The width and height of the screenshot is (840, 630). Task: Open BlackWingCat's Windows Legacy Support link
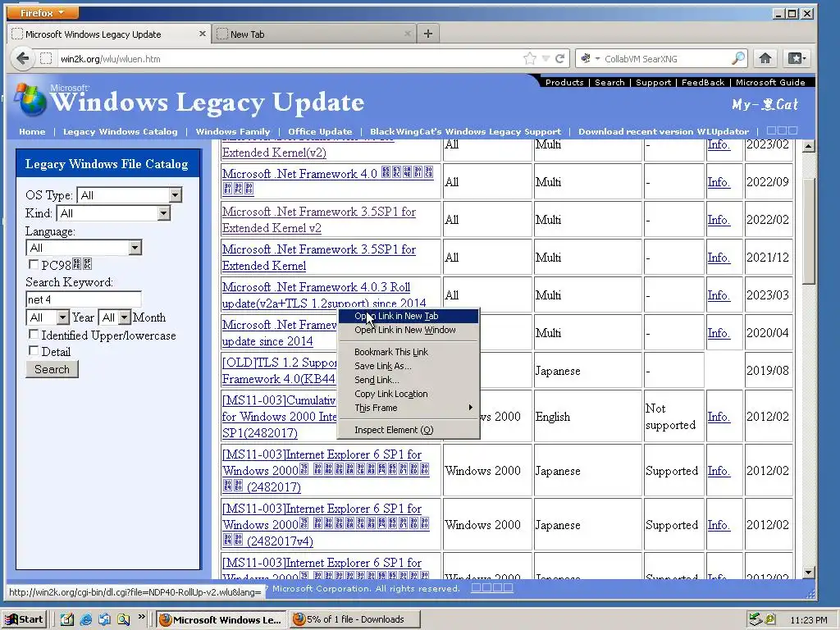coord(465,131)
